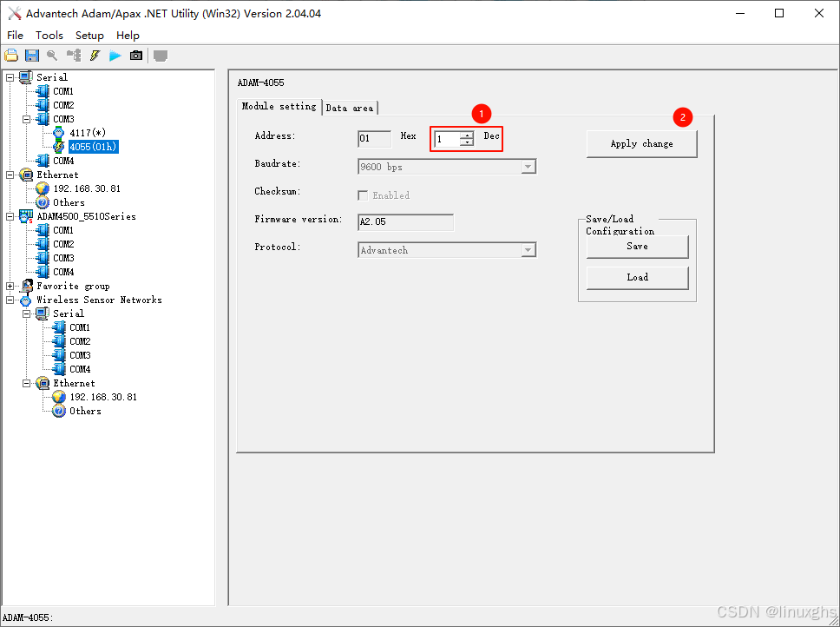Image resolution: width=840 pixels, height=627 pixels.
Task: Switch to the Module setting tab
Action: [279, 106]
